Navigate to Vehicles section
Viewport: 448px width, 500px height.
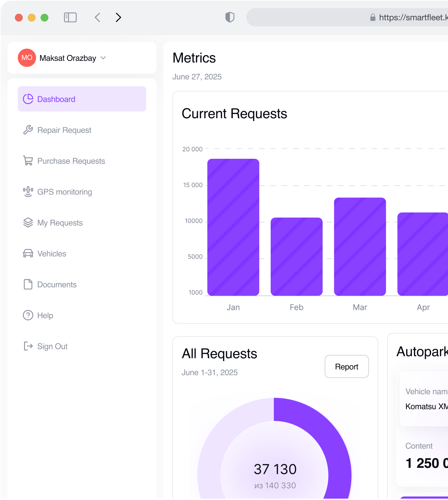pyautogui.click(x=52, y=253)
